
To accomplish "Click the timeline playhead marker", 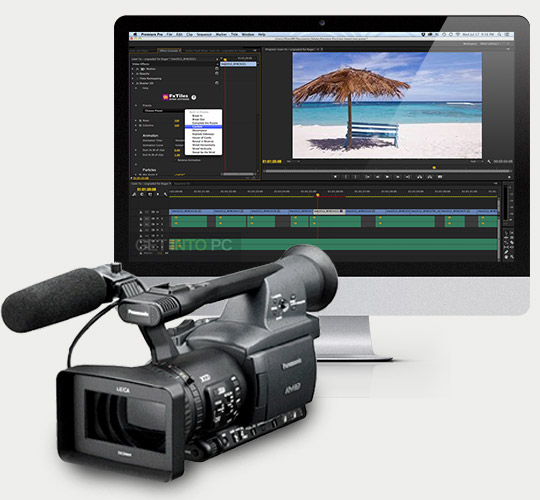I will pos(318,195).
